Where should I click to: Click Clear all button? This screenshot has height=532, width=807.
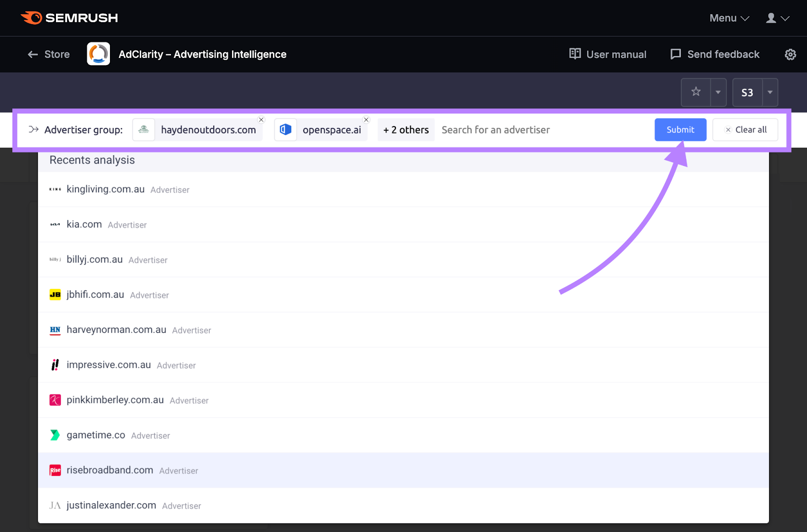tap(745, 130)
